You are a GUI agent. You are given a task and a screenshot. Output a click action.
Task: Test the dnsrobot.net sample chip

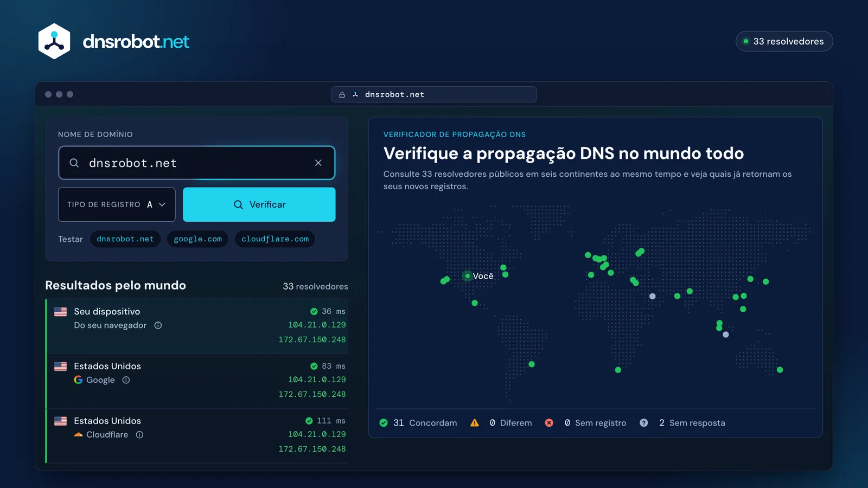pyautogui.click(x=125, y=239)
